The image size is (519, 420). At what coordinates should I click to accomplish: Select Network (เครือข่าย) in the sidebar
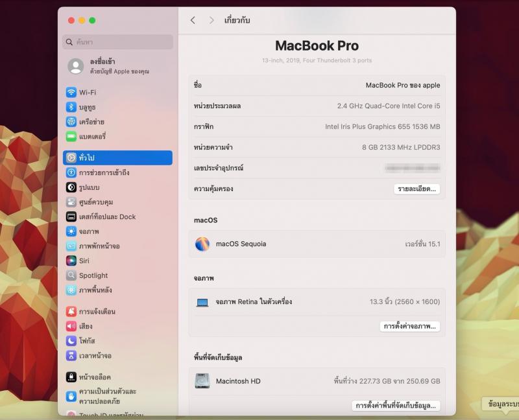(x=117, y=122)
